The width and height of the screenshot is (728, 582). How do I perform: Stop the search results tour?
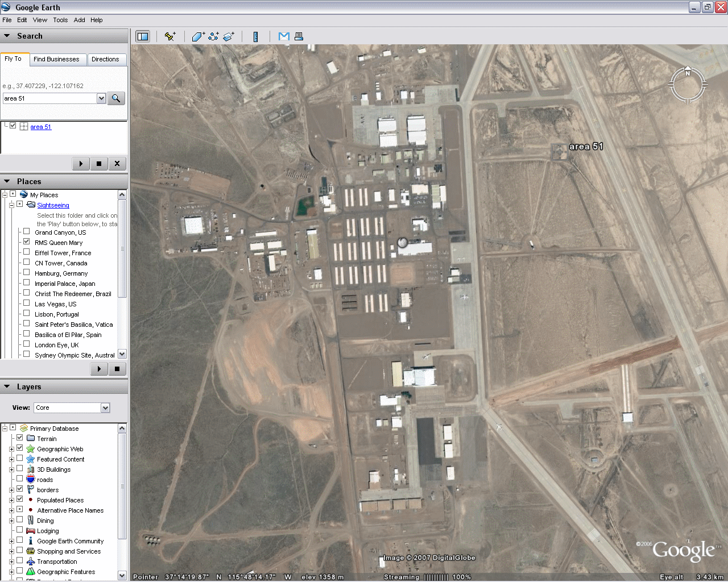pos(99,164)
